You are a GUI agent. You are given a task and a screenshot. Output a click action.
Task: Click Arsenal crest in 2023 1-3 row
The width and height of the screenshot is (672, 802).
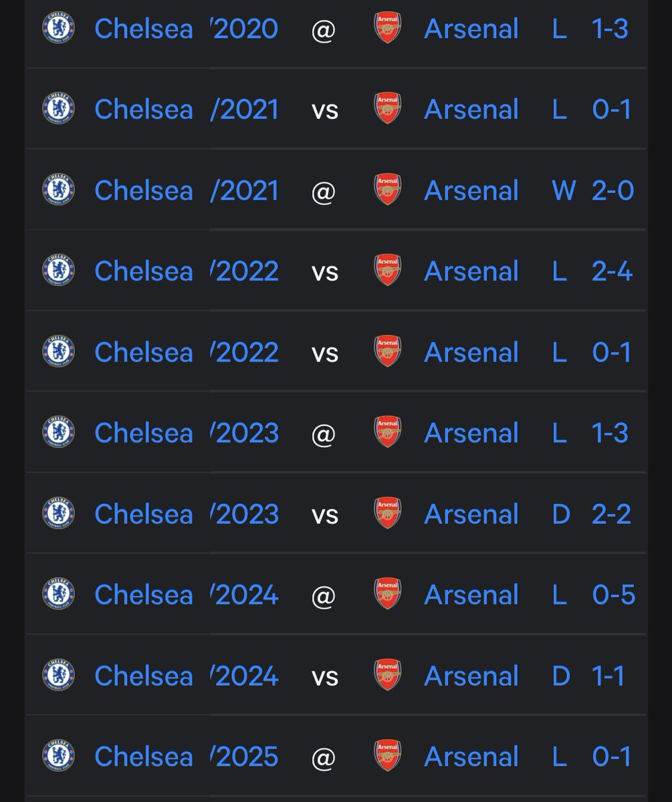387,432
